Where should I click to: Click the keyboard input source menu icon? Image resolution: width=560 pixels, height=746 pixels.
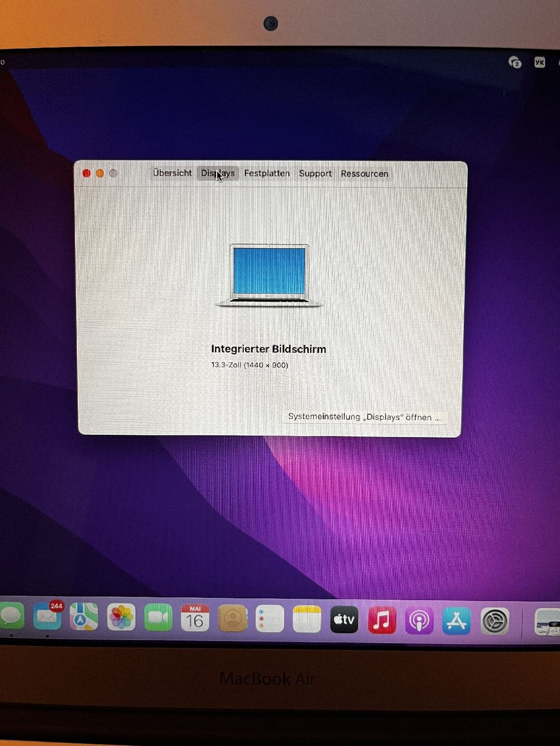(540, 62)
